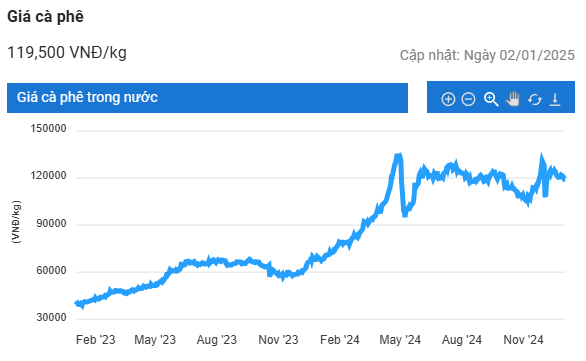Click the 119,500 VNĐ/kg price text
586x361 pixels.
click(x=67, y=53)
